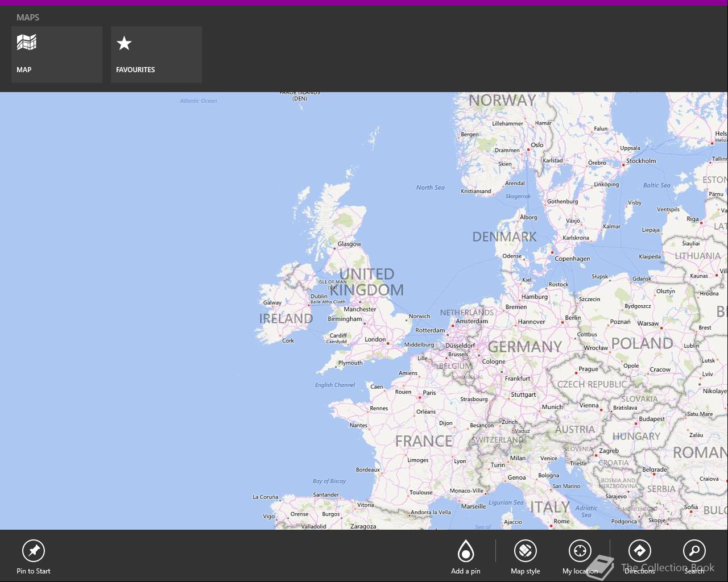Click the Warsaw label

[x=648, y=323]
